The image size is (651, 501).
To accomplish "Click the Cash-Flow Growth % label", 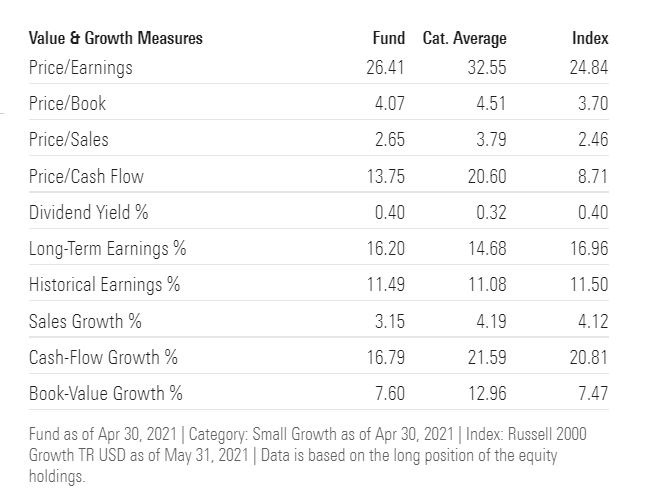I will pos(105,356).
